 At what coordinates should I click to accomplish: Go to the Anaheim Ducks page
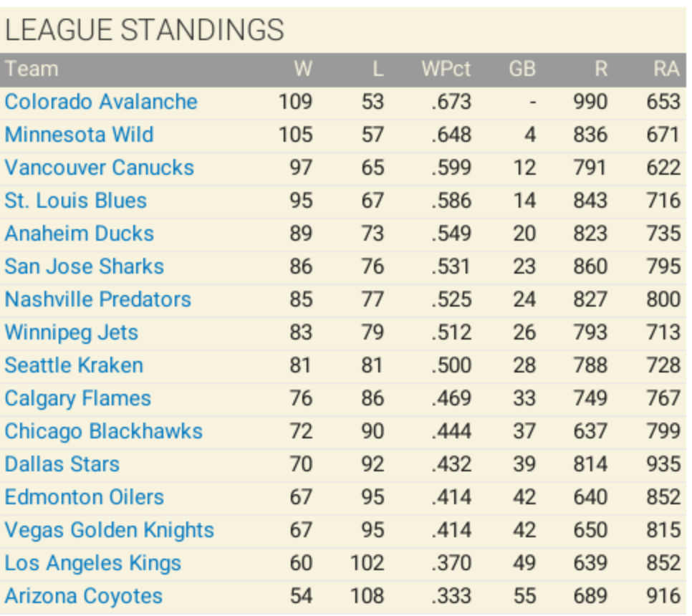click(79, 234)
